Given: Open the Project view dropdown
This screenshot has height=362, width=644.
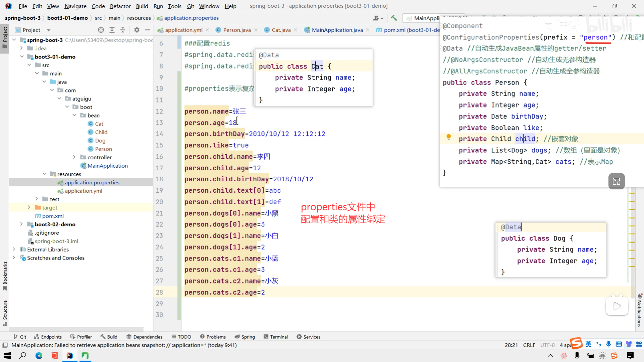Looking at the screenshot, I should point(49,30).
